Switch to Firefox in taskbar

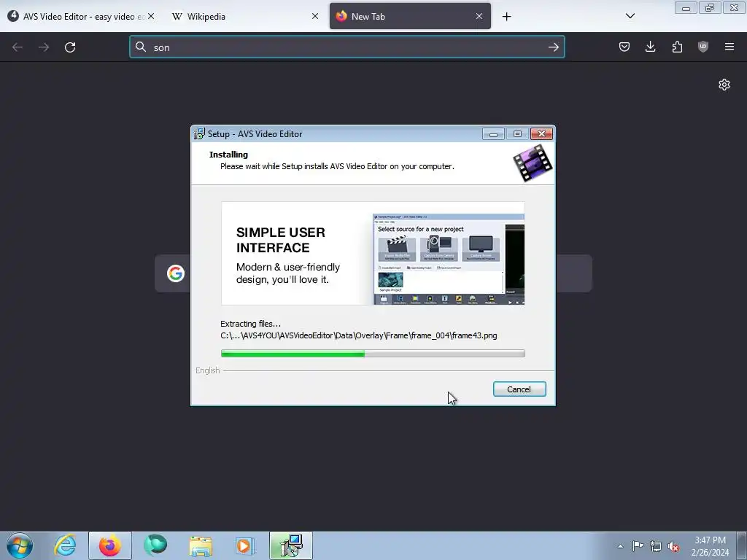pos(110,545)
